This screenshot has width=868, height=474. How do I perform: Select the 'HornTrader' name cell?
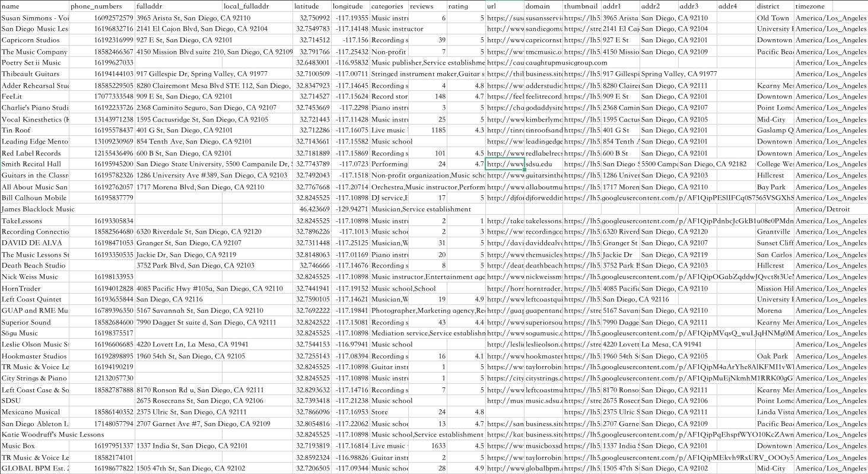34,288
